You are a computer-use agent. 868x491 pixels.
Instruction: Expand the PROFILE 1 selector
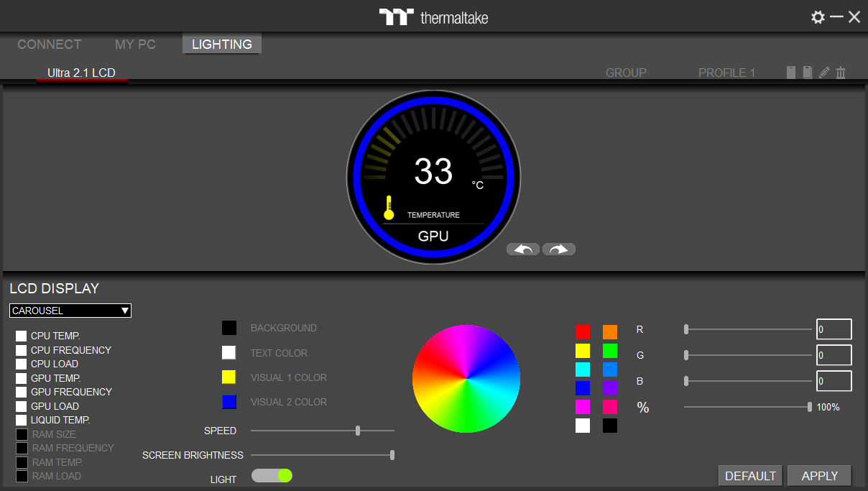(x=726, y=73)
